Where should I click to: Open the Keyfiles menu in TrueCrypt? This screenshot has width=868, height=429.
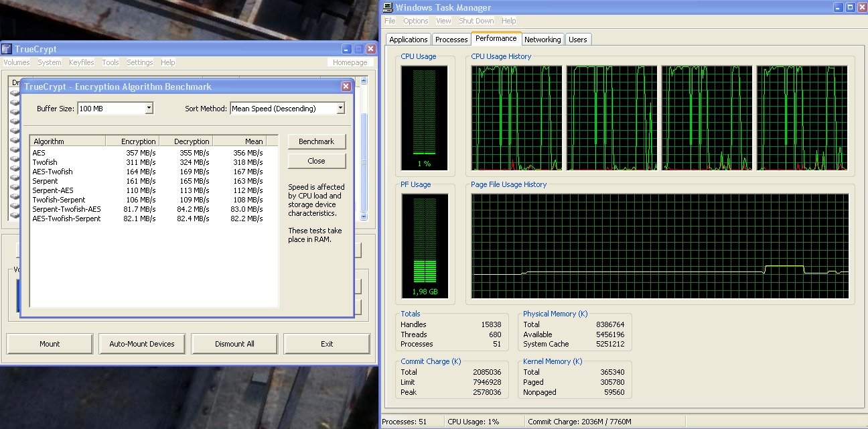(x=82, y=62)
